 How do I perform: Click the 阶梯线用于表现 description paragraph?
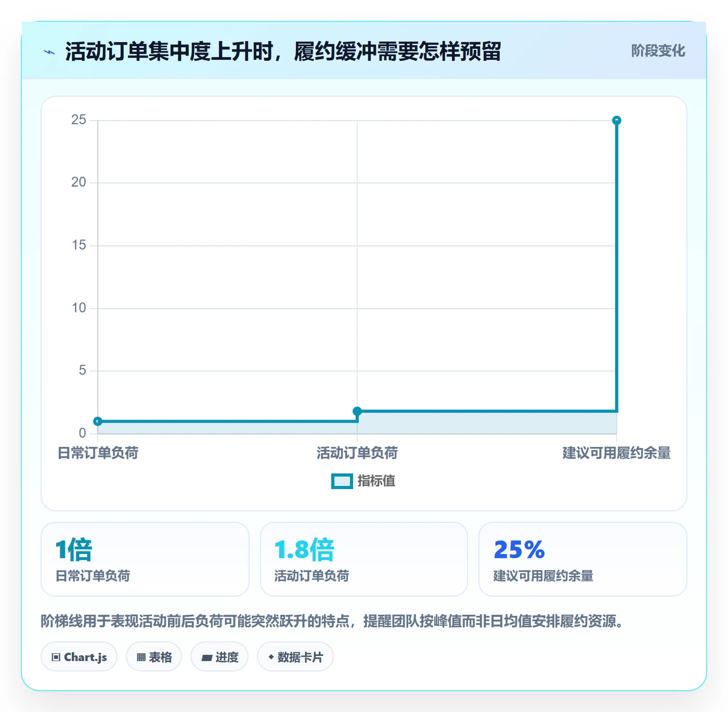coord(334,621)
